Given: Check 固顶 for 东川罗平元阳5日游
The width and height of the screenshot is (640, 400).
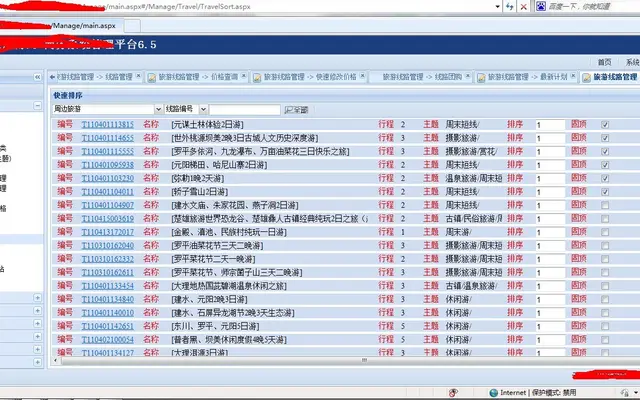Looking at the screenshot, I should 605,327.
